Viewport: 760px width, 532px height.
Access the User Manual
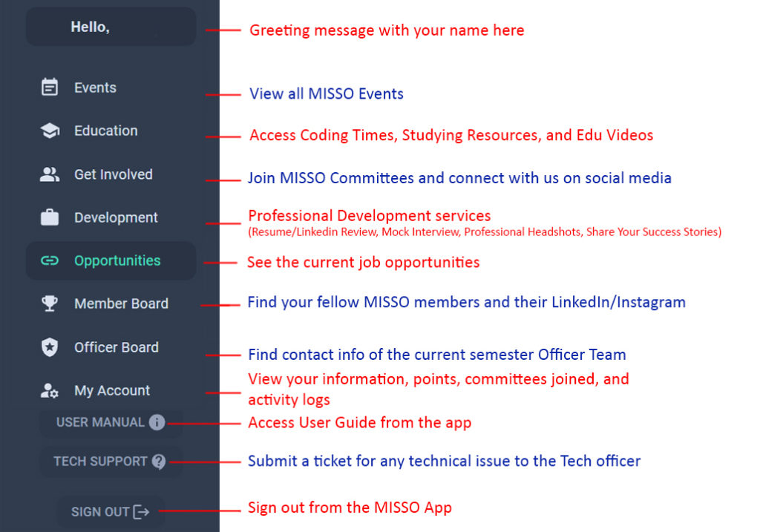tap(109, 422)
